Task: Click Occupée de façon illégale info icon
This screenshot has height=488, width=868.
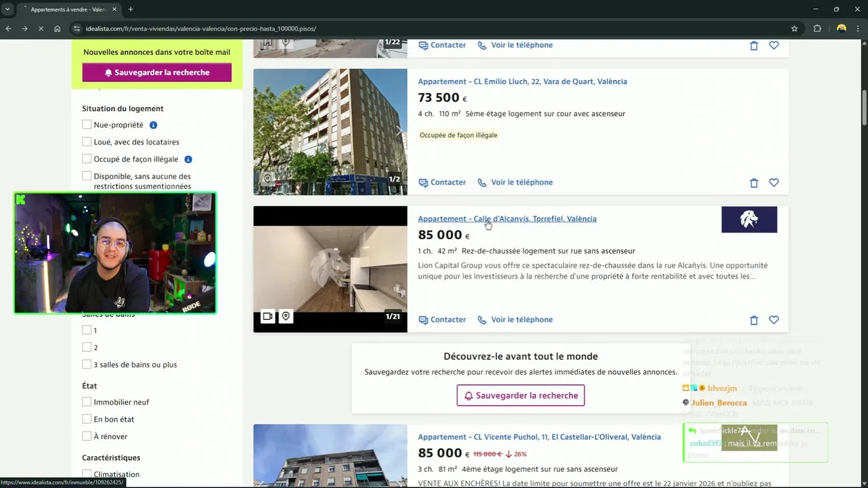Action: tap(189, 159)
